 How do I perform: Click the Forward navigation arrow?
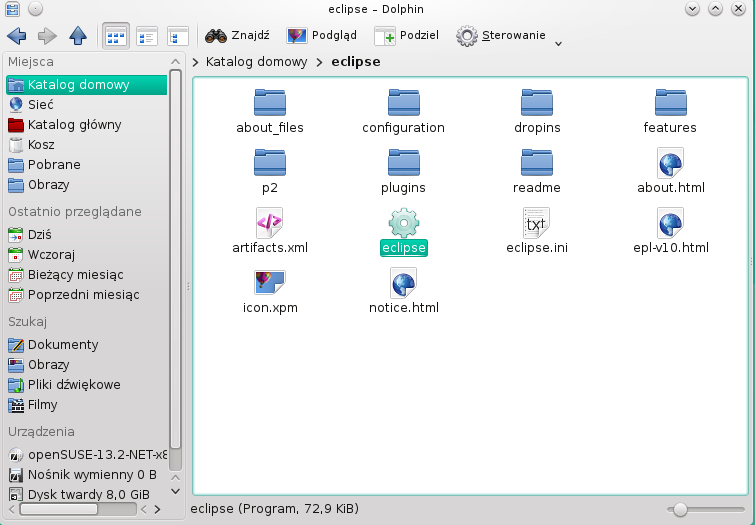[47, 36]
